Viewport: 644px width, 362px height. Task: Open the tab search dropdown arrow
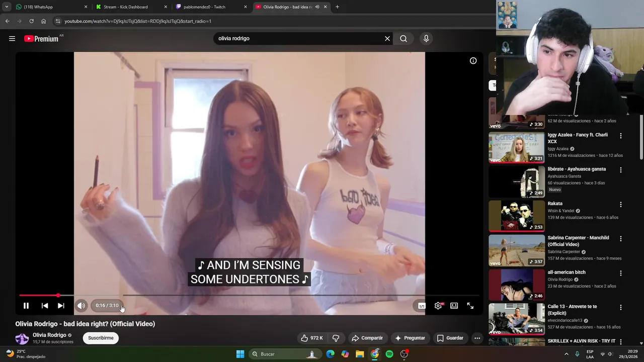click(x=7, y=7)
